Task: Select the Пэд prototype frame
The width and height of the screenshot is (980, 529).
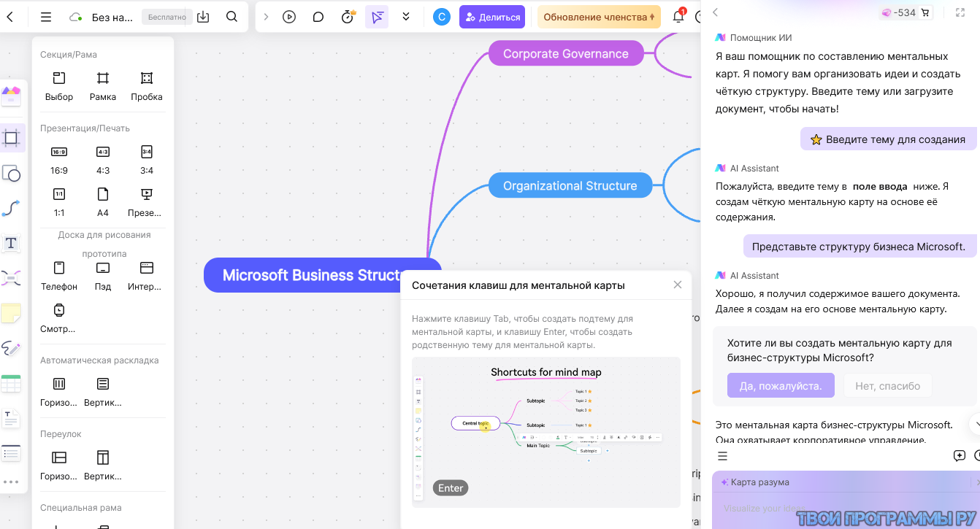Action: (103, 276)
